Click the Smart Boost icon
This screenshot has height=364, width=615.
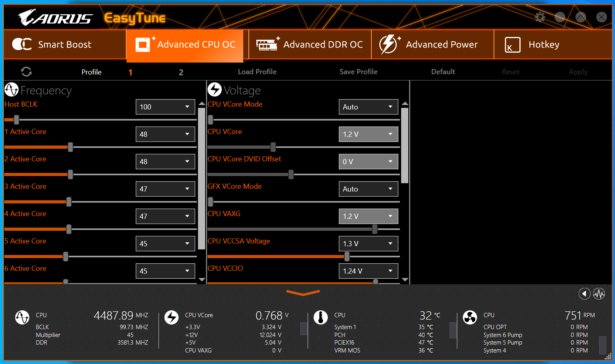pyautogui.click(x=22, y=44)
